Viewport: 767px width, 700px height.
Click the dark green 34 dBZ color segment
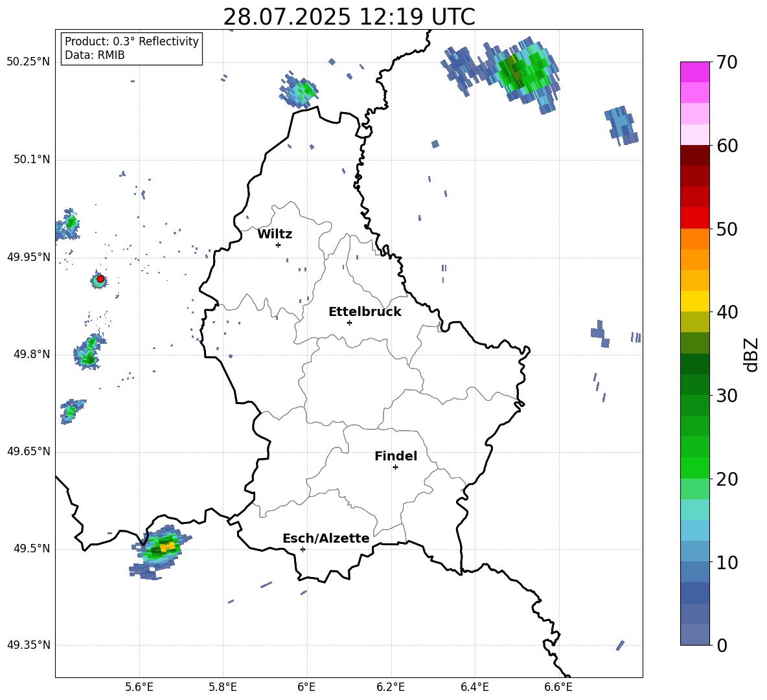(695, 364)
